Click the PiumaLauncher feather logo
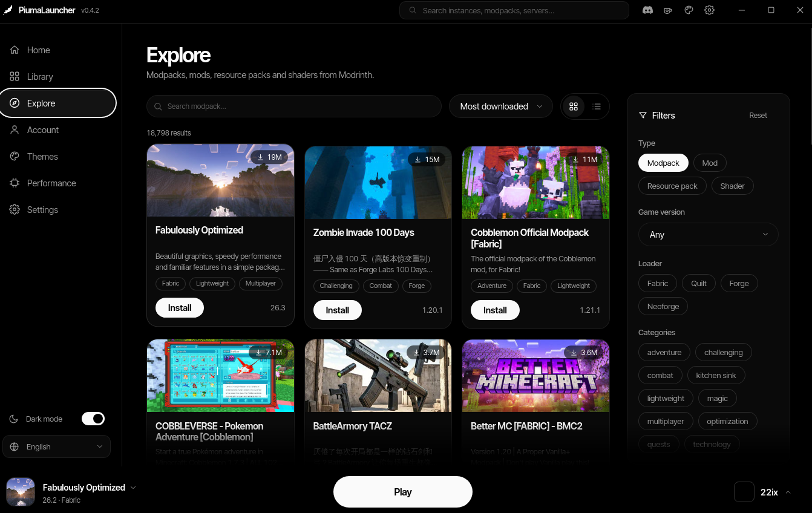 tap(8, 11)
